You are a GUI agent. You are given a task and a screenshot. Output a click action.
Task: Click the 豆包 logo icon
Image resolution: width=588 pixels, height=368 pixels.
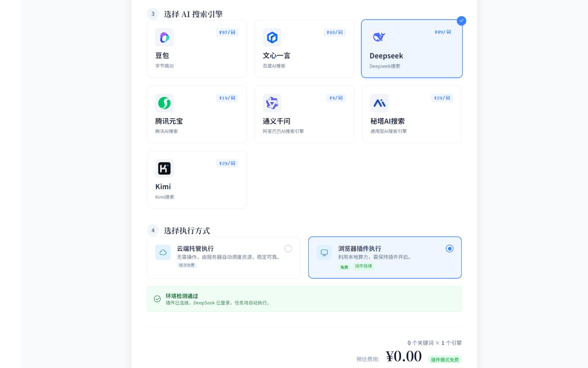pyautogui.click(x=164, y=37)
